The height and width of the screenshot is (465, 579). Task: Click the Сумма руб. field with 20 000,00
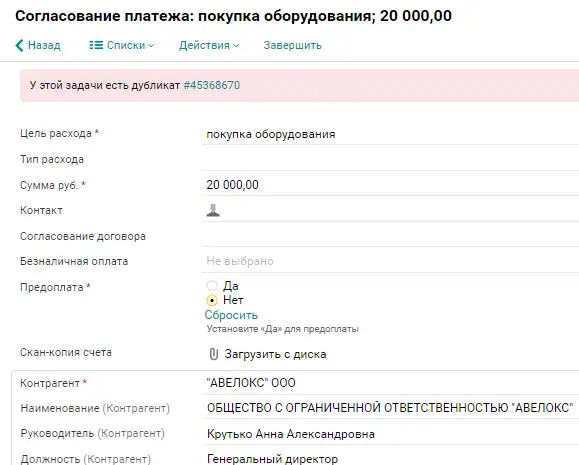coord(390,185)
